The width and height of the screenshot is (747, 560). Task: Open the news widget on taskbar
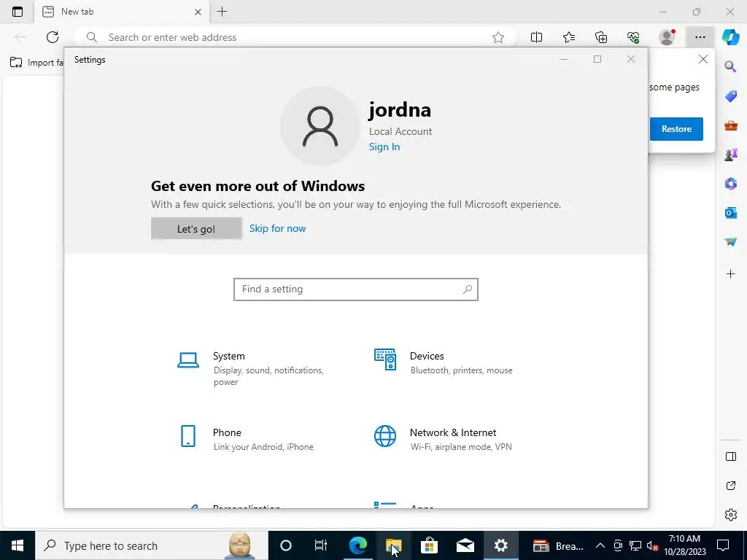click(x=557, y=545)
